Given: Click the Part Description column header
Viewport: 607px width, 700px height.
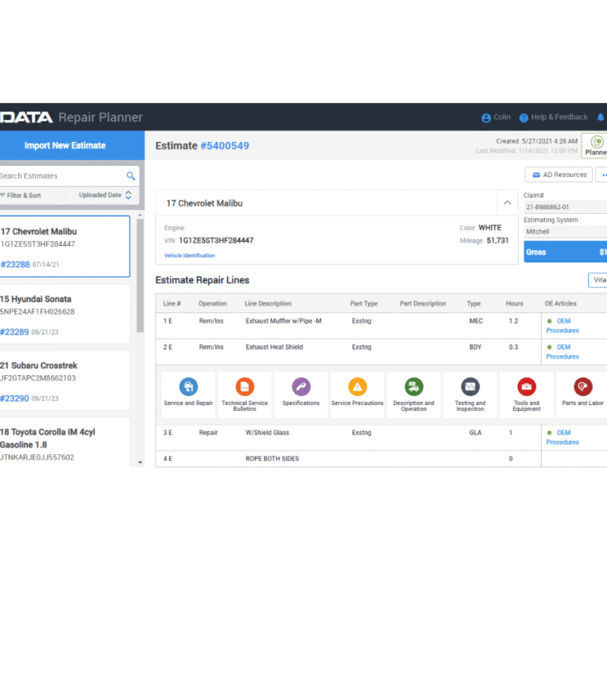Looking at the screenshot, I should point(423,303).
